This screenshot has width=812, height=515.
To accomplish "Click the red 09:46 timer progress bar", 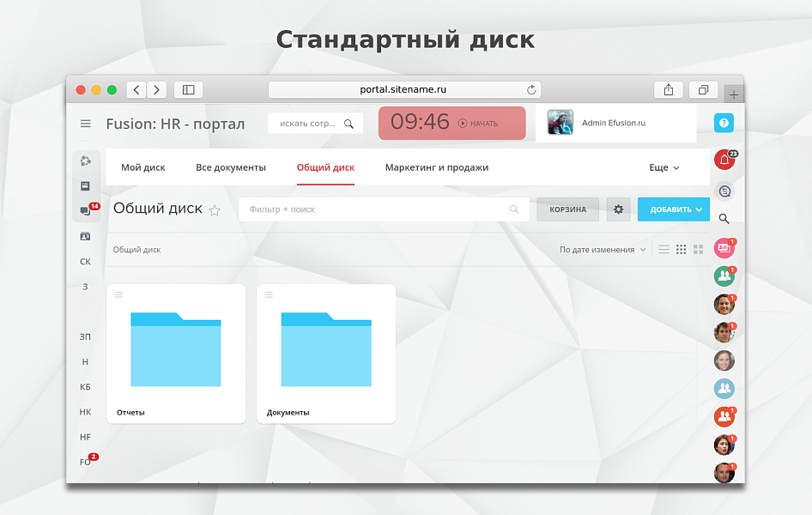I will pyautogui.click(x=451, y=123).
